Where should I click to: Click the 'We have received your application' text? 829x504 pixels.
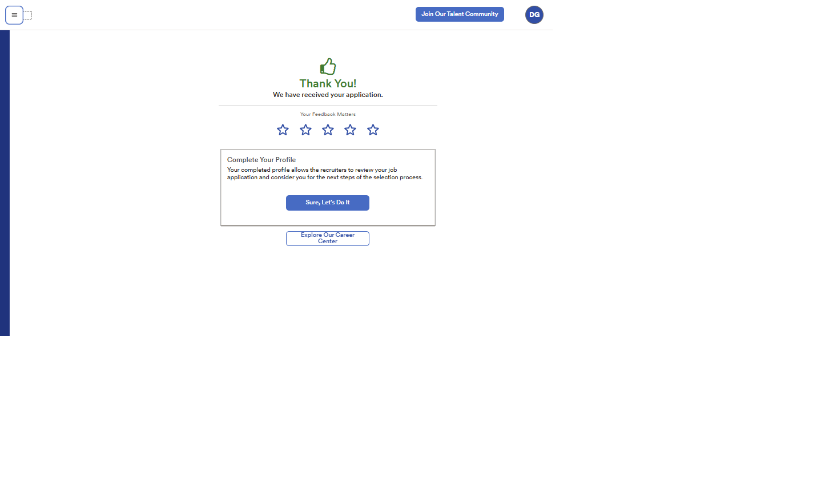point(328,95)
